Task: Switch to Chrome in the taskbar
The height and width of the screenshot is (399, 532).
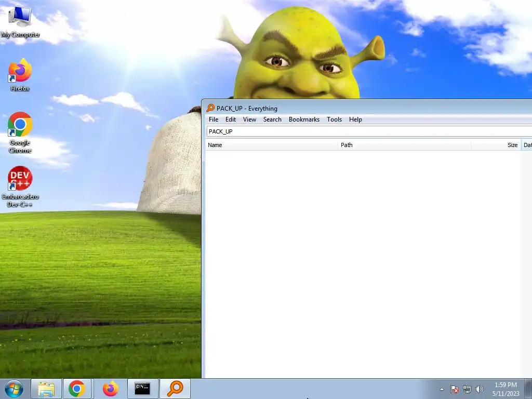Action: [x=77, y=389]
